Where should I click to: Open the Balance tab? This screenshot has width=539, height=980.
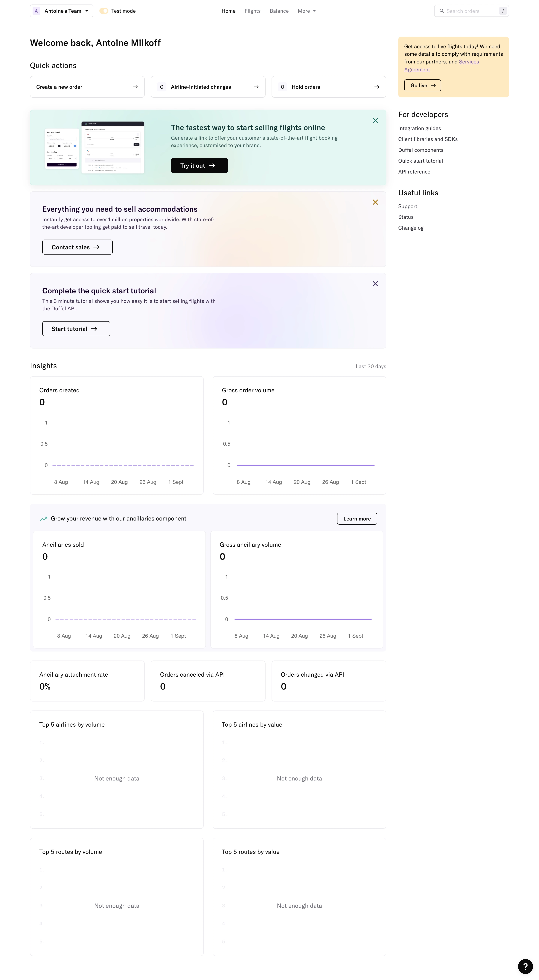[279, 11]
